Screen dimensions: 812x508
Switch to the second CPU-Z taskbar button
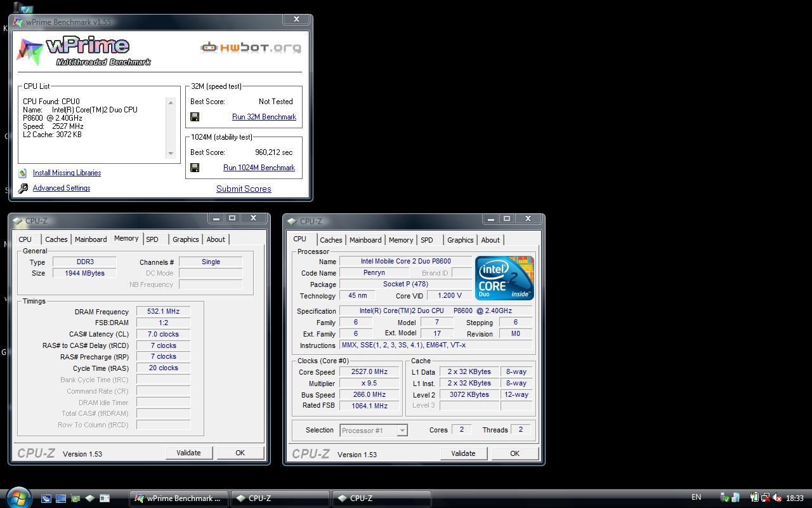pyautogui.click(x=381, y=498)
